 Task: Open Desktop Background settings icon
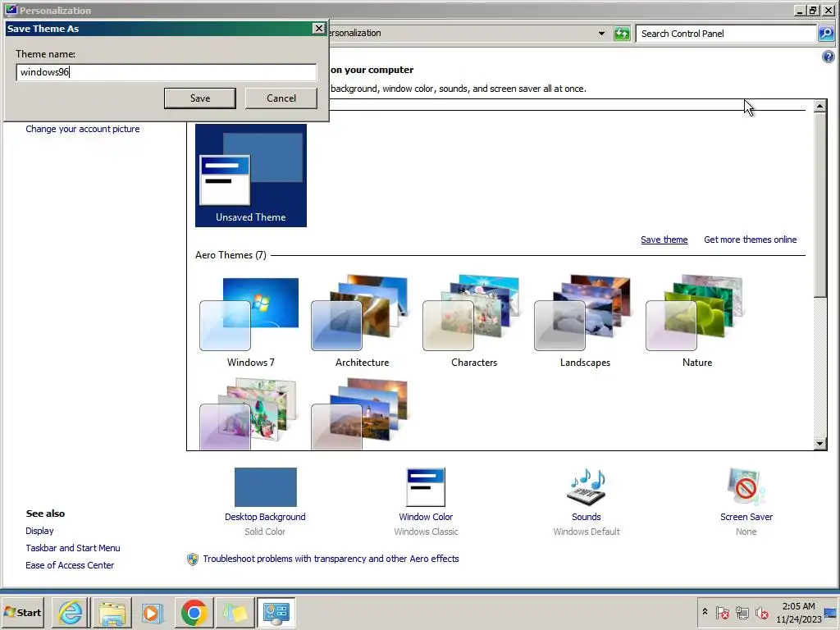tap(265, 487)
